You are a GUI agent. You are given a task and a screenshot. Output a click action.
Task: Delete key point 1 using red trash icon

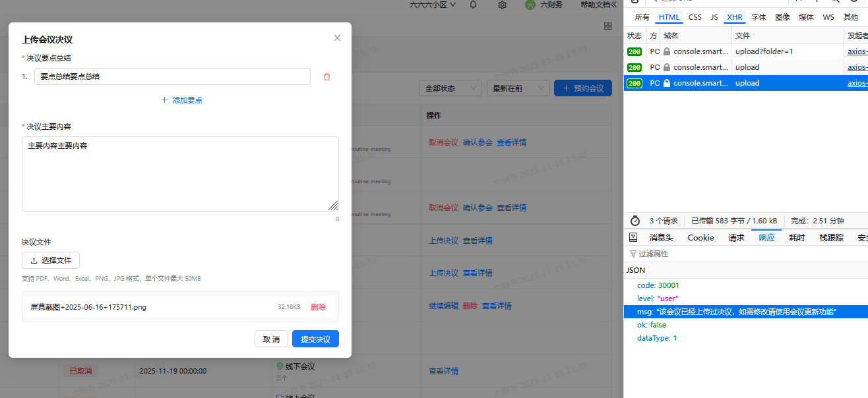coord(326,76)
